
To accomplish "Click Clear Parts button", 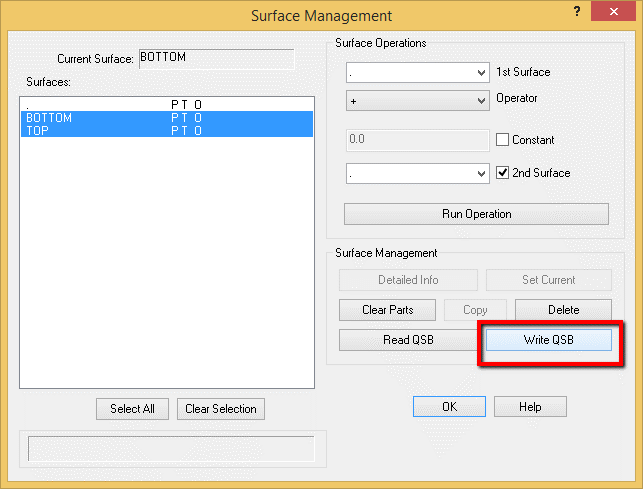I will (387, 310).
